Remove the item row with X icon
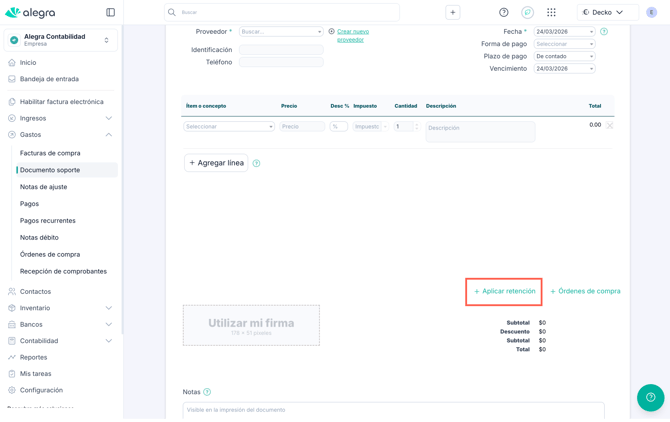The height and width of the screenshot is (422, 670). pyautogui.click(x=610, y=126)
